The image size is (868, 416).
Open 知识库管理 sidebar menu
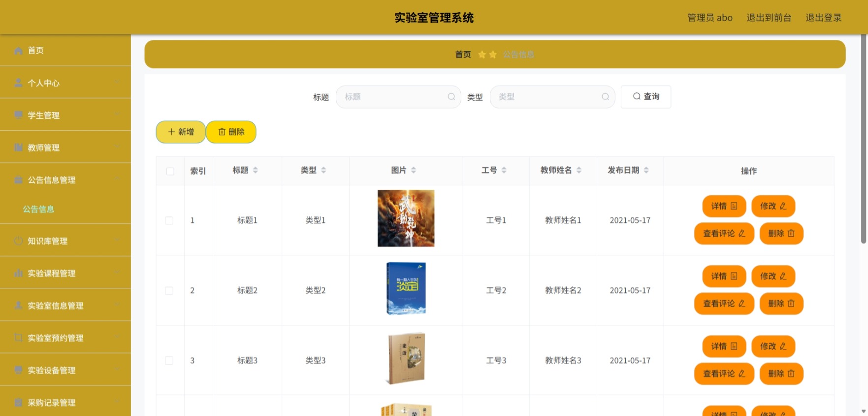click(x=65, y=241)
